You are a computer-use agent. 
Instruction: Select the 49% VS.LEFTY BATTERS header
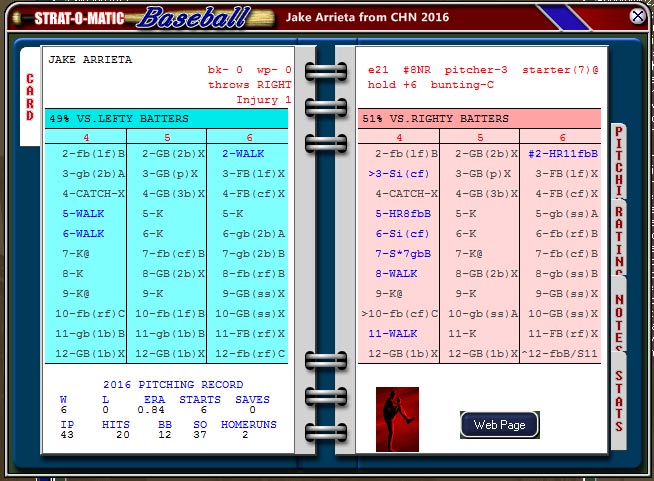(167, 119)
